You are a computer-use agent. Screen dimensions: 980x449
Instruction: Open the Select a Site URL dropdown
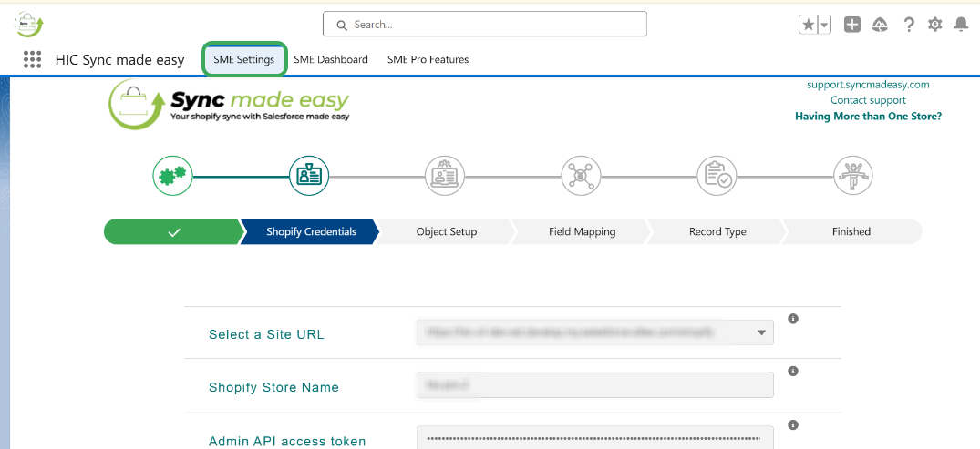point(595,332)
